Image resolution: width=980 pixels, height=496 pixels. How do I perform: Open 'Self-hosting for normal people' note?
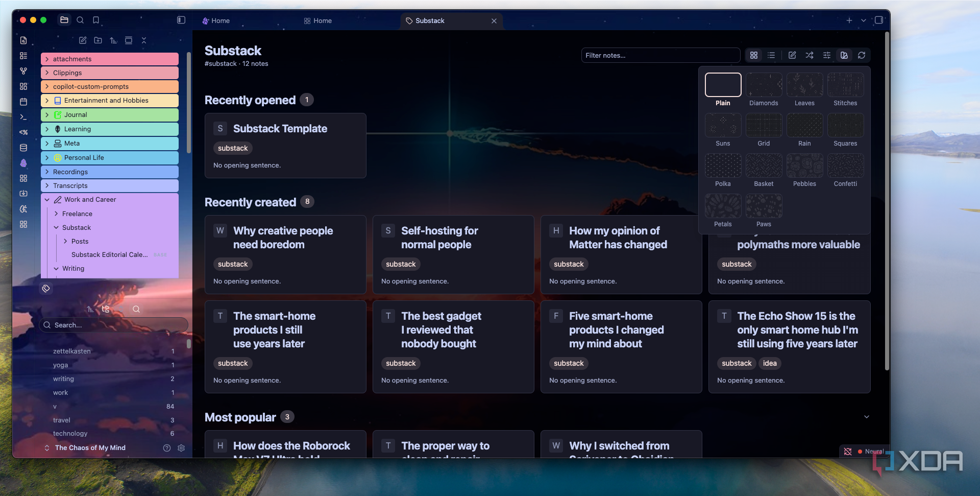453,254
